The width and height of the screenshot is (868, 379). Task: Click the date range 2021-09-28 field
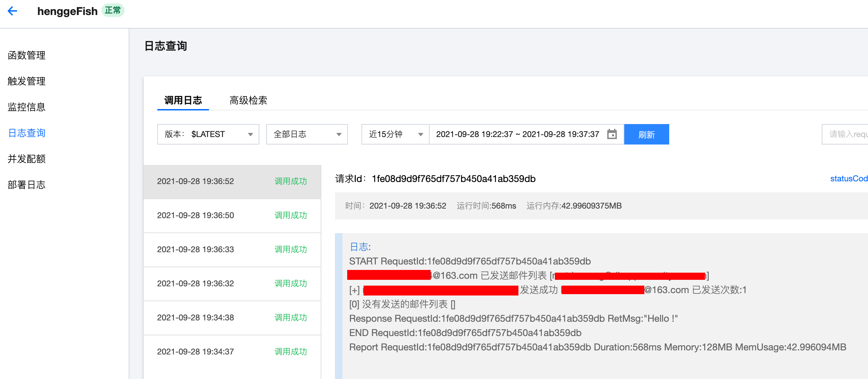[517, 134]
